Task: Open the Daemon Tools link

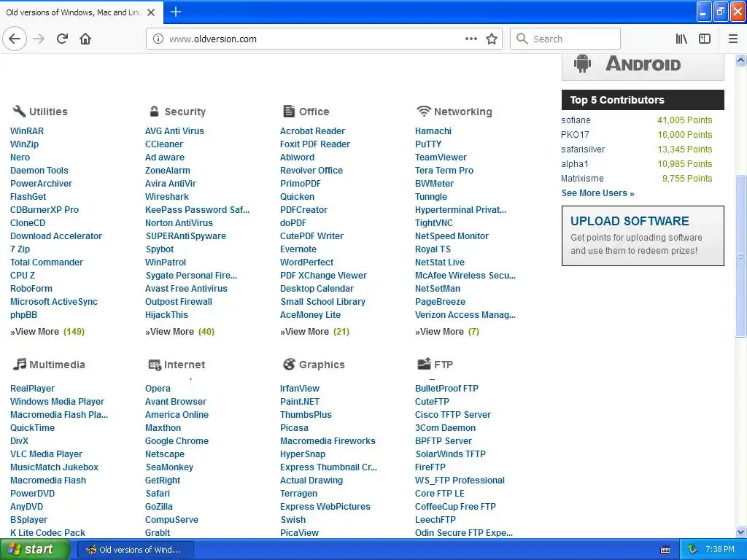Action: pos(39,171)
